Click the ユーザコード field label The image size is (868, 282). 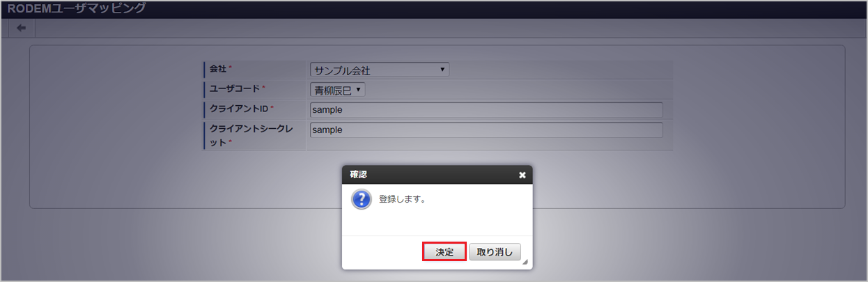click(x=235, y=89)
